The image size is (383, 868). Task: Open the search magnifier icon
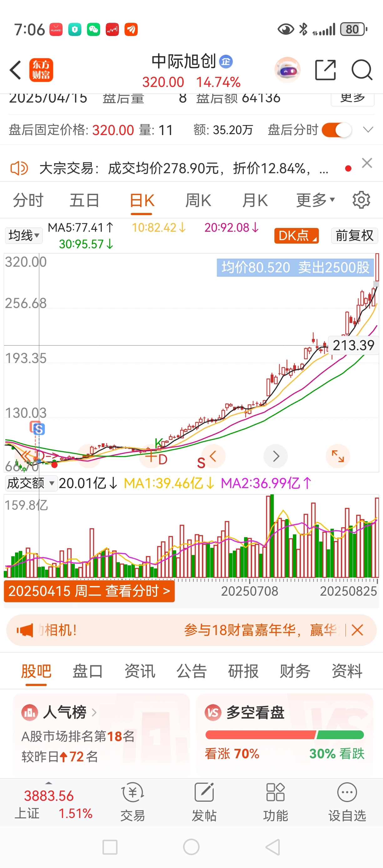[362, 70]
